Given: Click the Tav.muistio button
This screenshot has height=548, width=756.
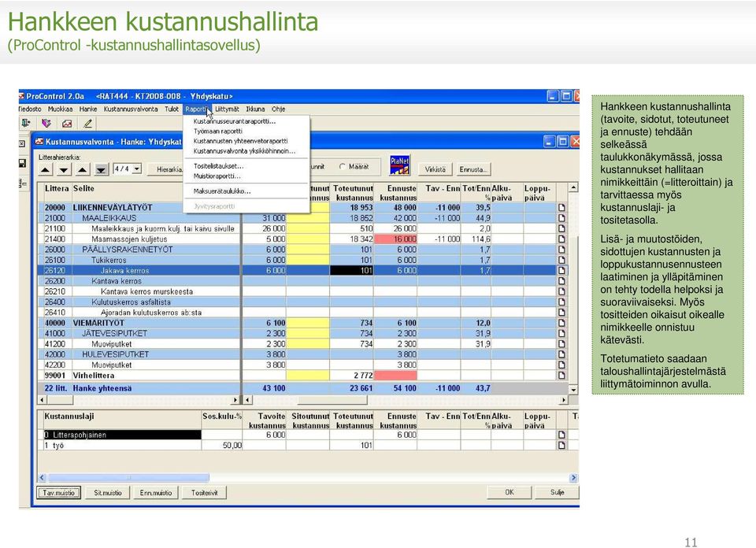Looking at the screenshot, I should point(59,493).
